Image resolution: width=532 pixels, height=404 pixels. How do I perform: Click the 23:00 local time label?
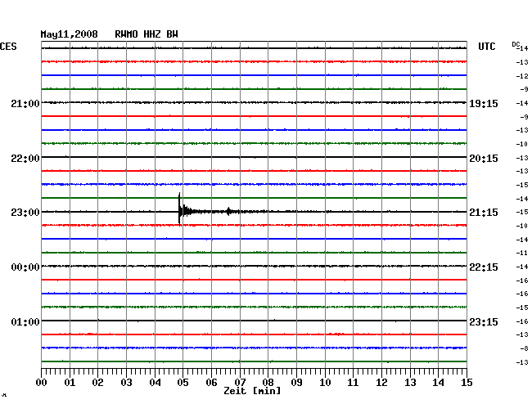tap(25, 213)
